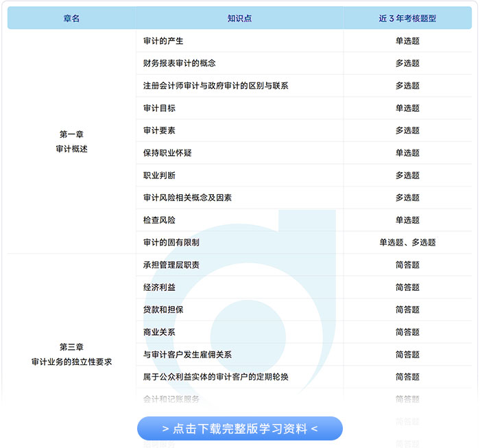Select the 审计的固有限制 row text
The height and width of the screenshot is (448, 480).
171,243
